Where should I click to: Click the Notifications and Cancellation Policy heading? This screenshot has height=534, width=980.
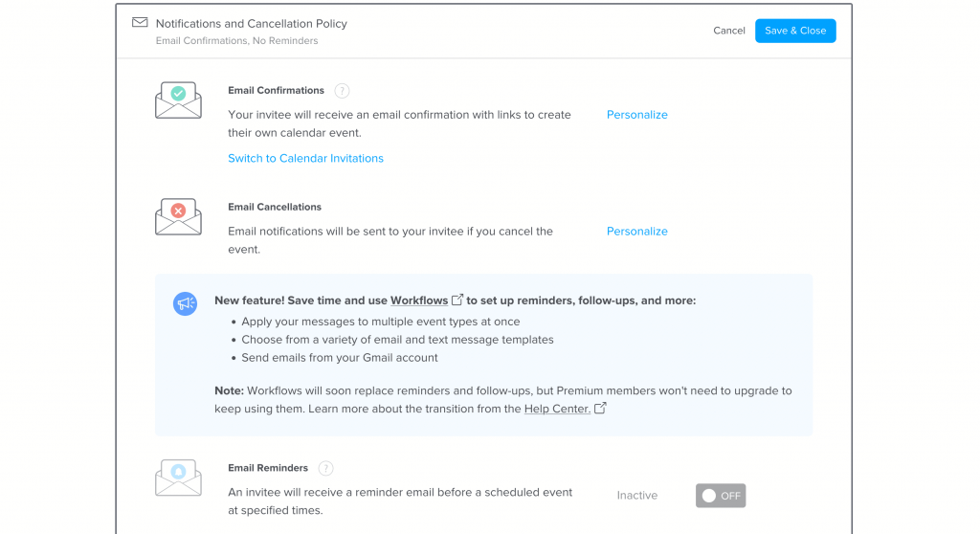[x=251, y=24]
